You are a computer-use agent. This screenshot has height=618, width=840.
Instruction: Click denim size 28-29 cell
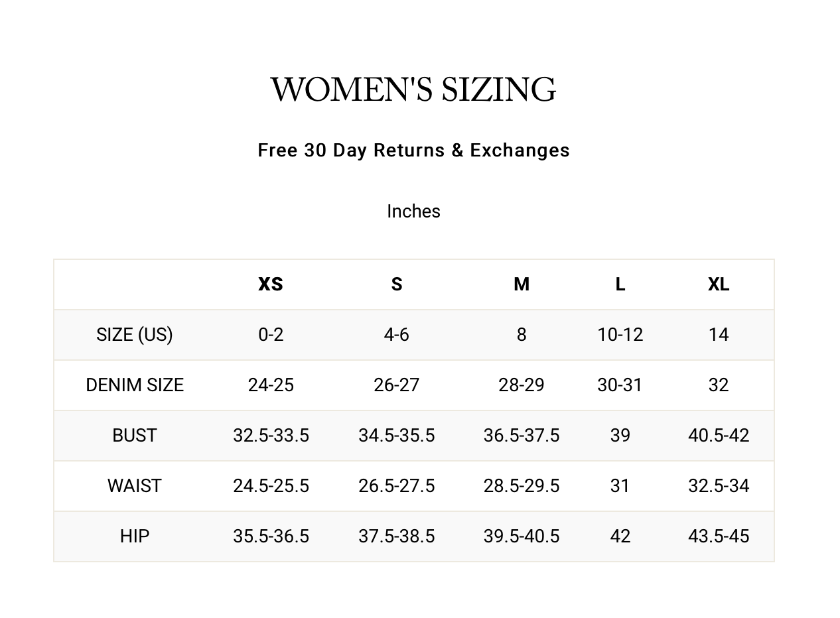pyautogui.click(x=522, y=385)
